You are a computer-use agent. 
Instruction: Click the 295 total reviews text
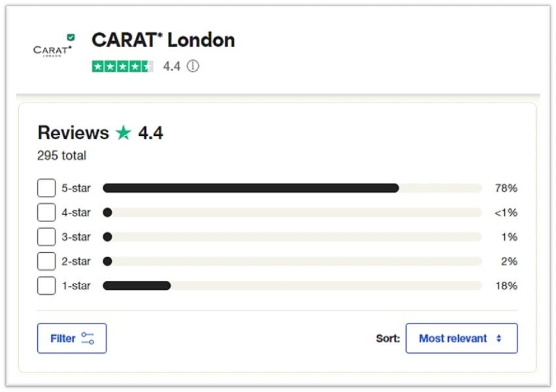click(x=61, y=155)
